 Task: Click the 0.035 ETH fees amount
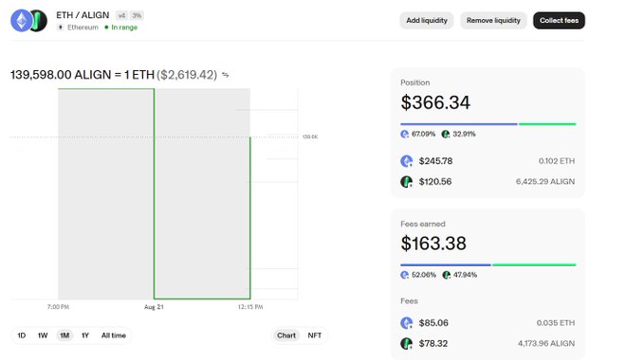tap(556, 323)
